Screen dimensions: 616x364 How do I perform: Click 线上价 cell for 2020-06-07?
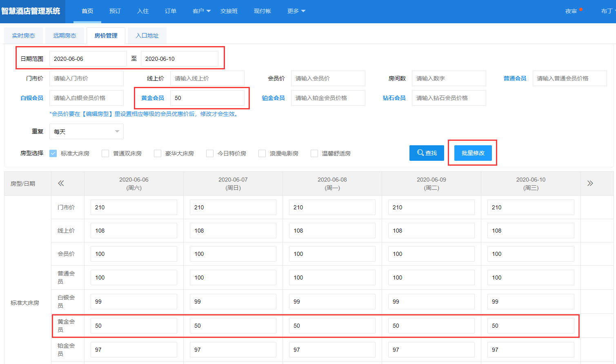pyautogui.click(x=233, y=231)
